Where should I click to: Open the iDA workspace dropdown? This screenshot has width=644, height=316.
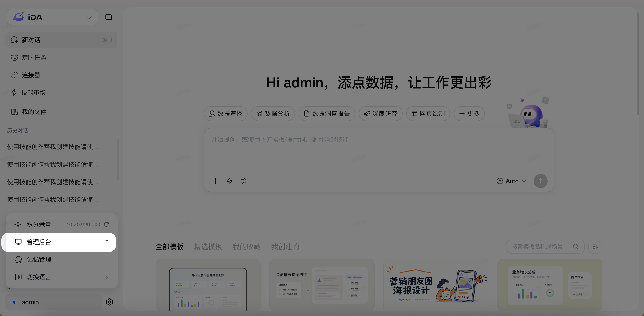pyautogui.click(x=53, y=17)
